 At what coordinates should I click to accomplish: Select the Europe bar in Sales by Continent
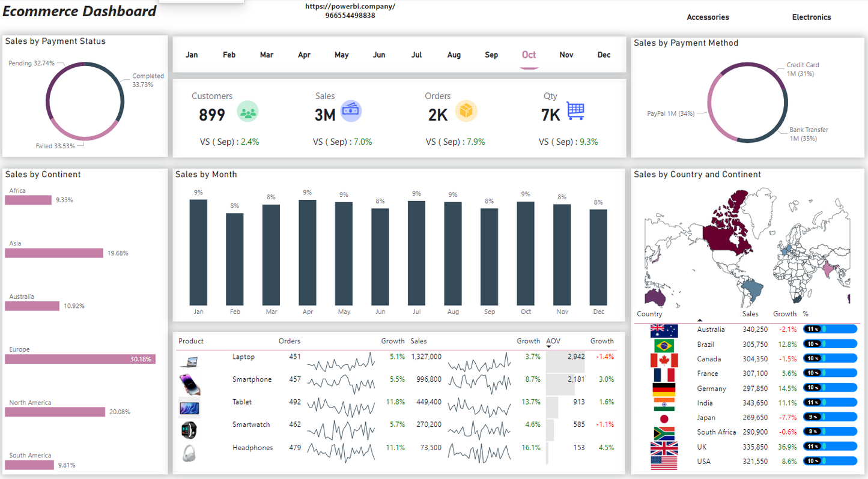point(80,359)
